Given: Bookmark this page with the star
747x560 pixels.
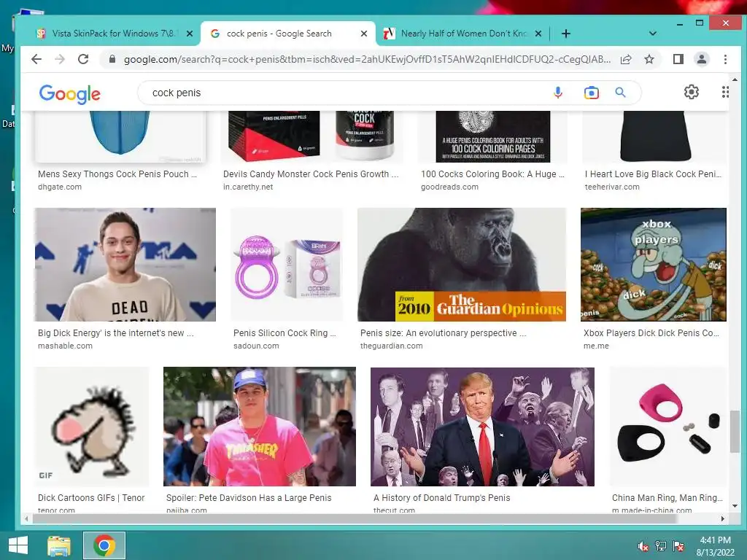Looking at the screenshot, I should click(x=649, y=59).
